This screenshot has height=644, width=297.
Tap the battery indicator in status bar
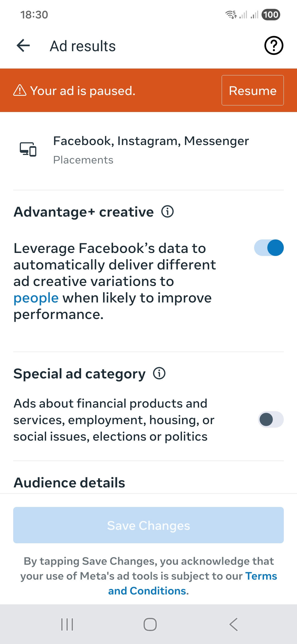[x=271, y=15]
